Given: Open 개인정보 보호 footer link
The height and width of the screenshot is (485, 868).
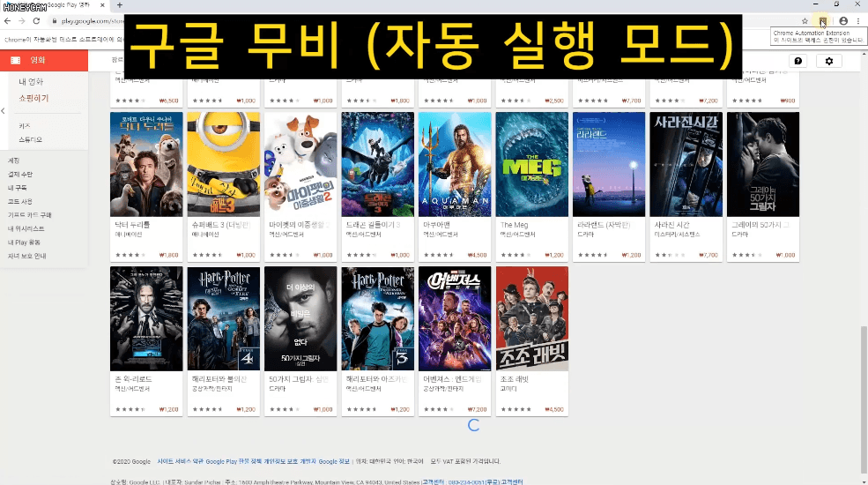Looking at the screenshot, I should pyautogui.click(x=280, y=461).
